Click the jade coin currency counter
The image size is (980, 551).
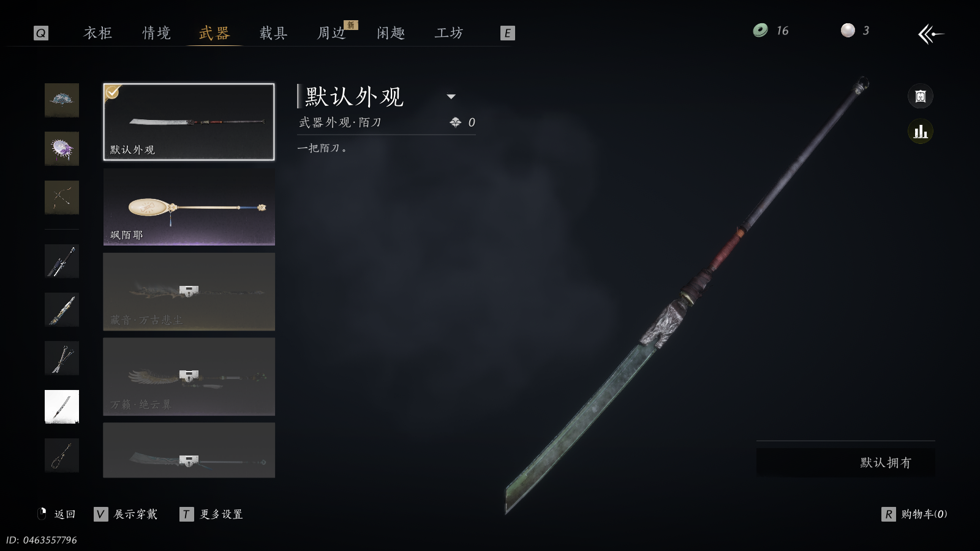click(771, 31)
